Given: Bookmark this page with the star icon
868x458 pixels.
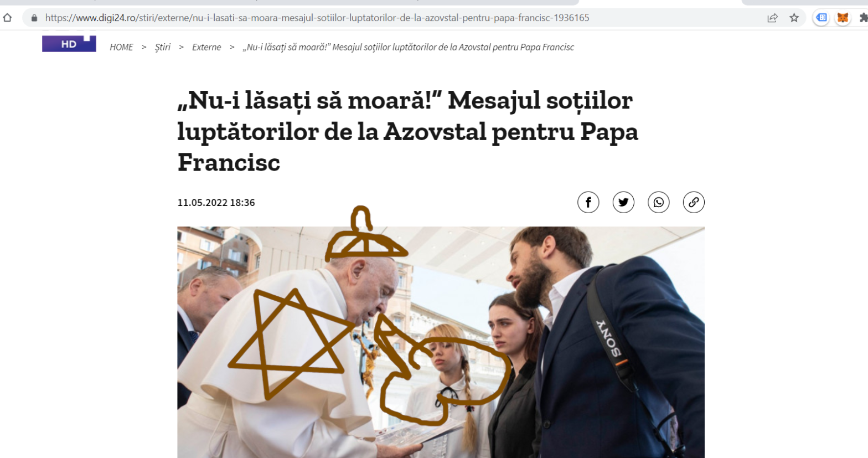Looking at the screenshot, I should [x=794, y=18].
